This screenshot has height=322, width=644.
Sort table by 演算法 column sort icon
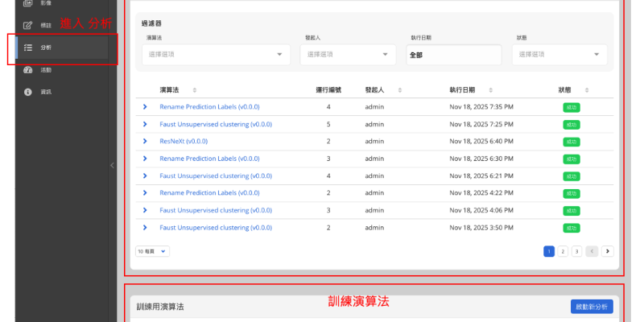pos(195,90)
